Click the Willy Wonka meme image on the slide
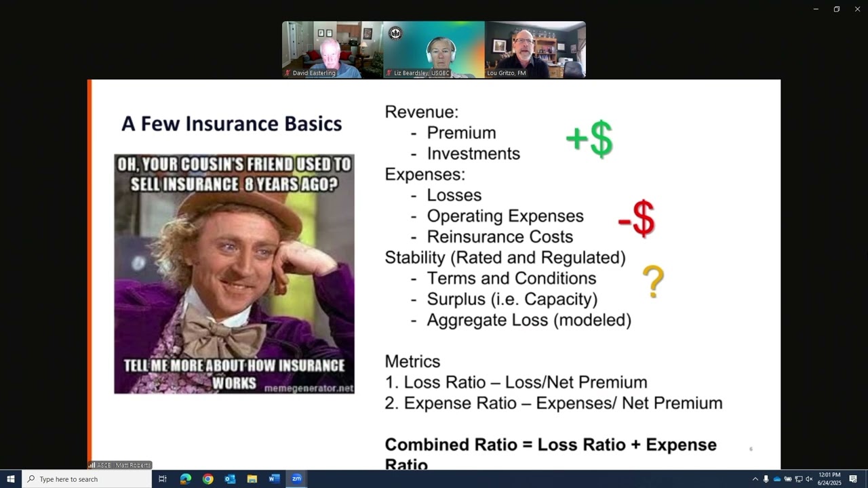 pyautogui.click(x=234, y=274)
